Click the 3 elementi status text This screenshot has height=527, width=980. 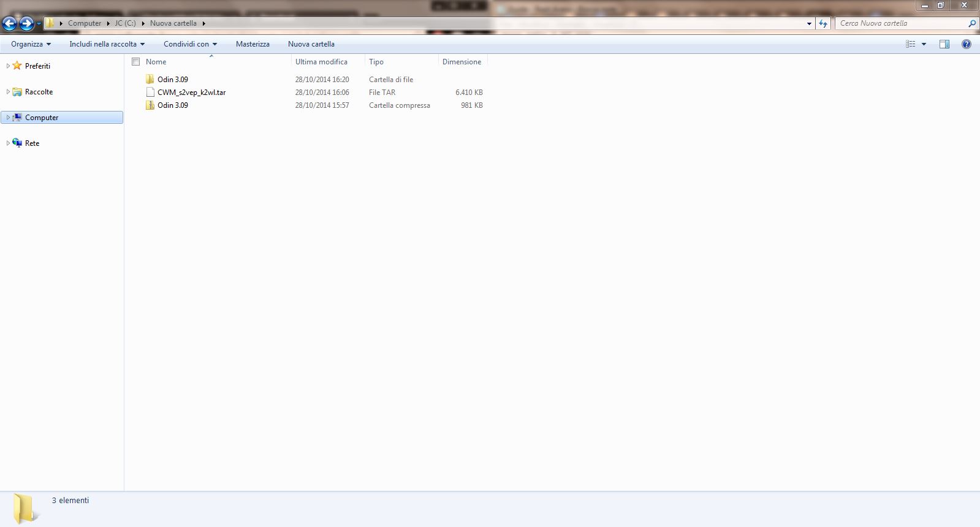click(70, 501)
